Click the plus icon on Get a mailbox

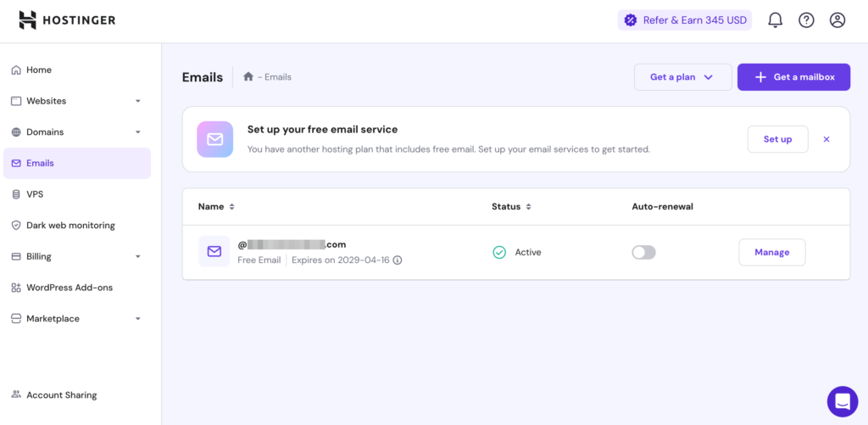click(x=761, y=77)
